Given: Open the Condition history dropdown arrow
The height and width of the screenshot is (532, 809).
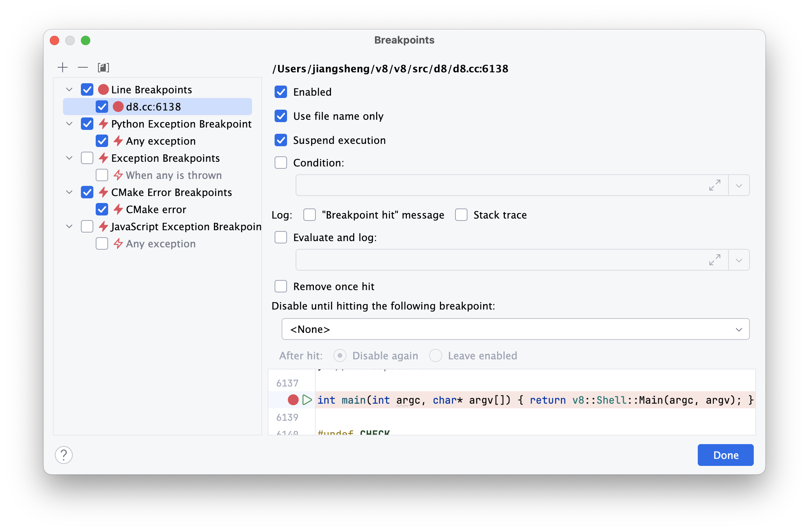Looking at the screenshot, I should pyautogui.click(x=739, y=185).
